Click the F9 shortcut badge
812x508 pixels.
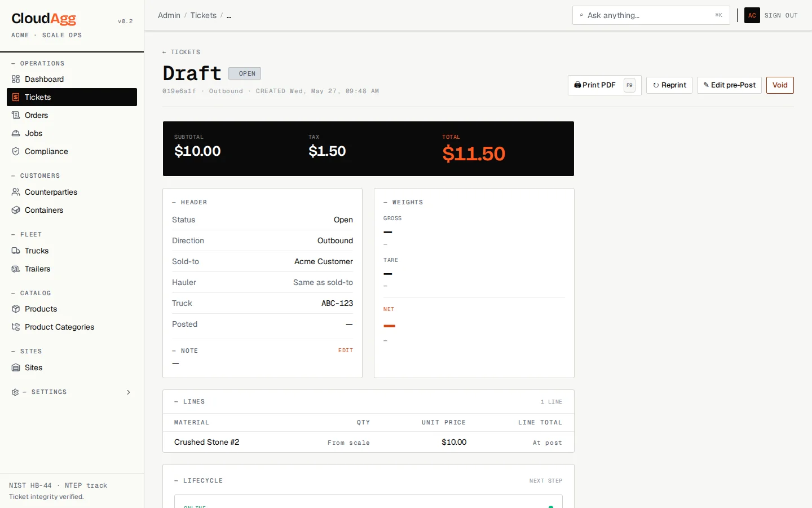point(629,85)
